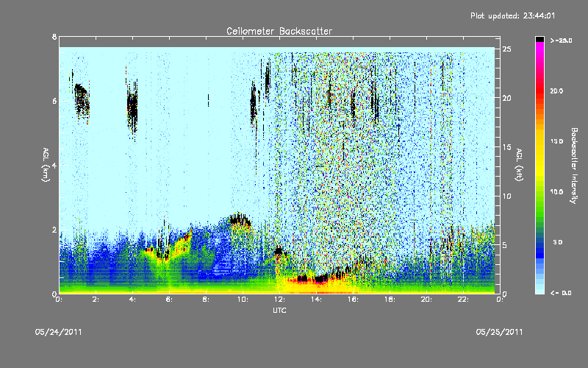The image size is (588, 368).
Task: Click the low black cloud base near 14 UTC
Action: pos(320,279)
